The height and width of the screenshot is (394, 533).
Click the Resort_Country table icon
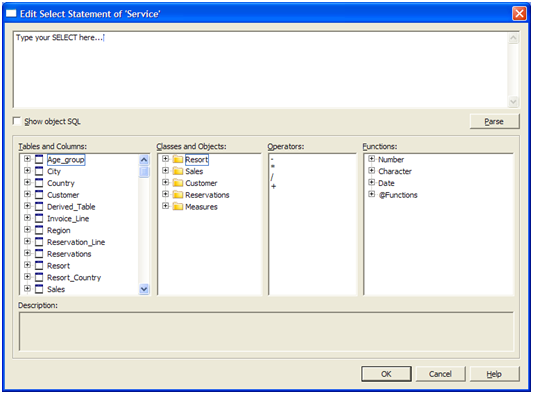pyautogui.click(x=39, y=277)
